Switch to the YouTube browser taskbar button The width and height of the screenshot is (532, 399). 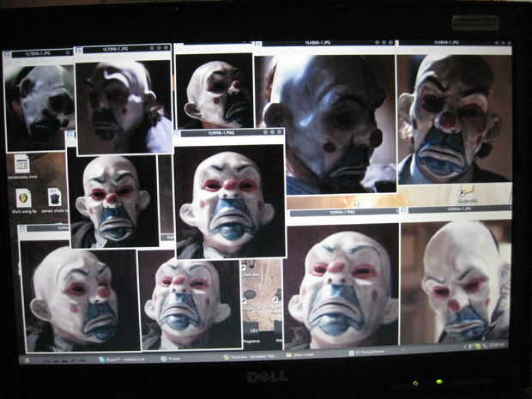(250, 357)
